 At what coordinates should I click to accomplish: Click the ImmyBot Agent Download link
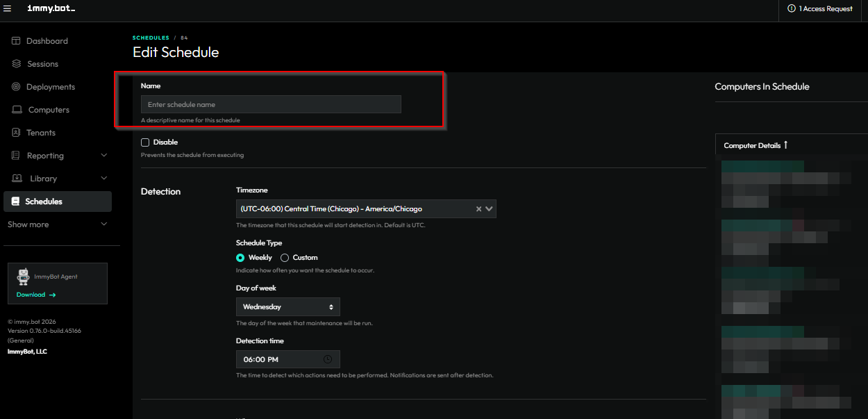click(36, 295)
